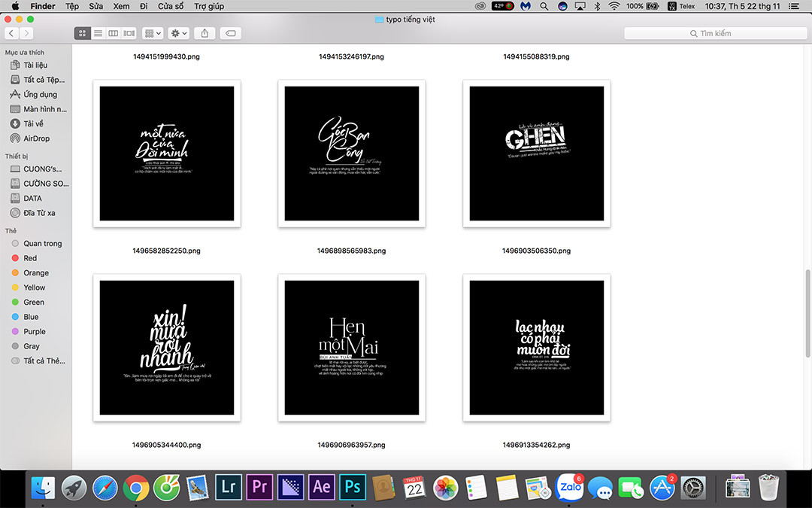Click the Finder window vertical scrollbar
Image resolution: width=812 pixels, height=508 pixels.
[807, 313]
